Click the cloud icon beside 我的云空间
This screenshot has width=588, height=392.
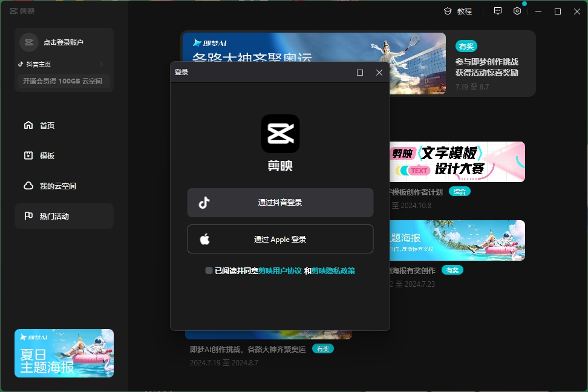[x=28, y=186]
